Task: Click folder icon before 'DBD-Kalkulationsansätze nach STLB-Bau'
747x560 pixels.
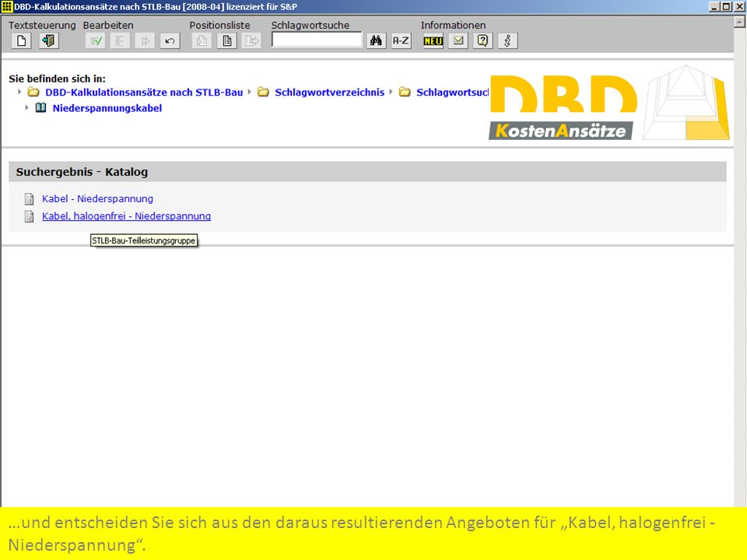Action: pyautogui.click(x=33, y=92)
